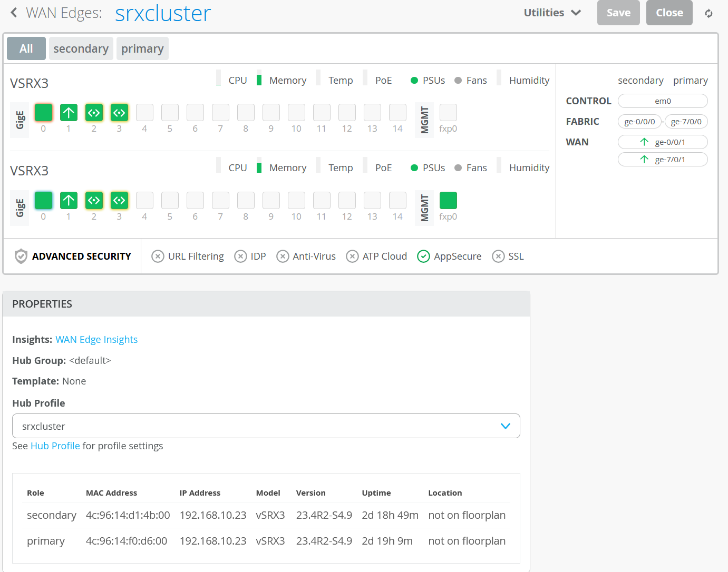Click the CONTROL em0 interface pill

point(663,101)
